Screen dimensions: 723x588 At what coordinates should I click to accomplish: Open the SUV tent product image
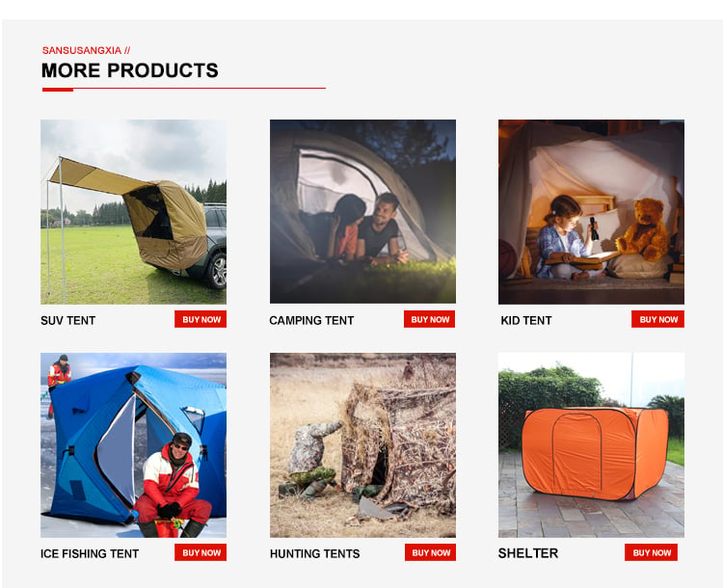(x=133, y=212)
